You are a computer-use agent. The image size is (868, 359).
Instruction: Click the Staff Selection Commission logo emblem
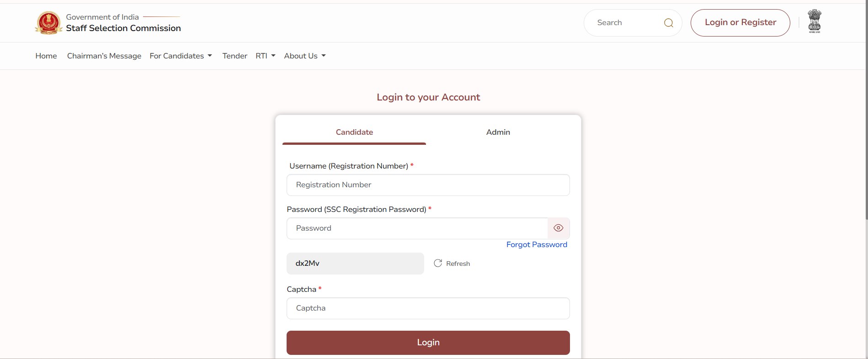48,23
